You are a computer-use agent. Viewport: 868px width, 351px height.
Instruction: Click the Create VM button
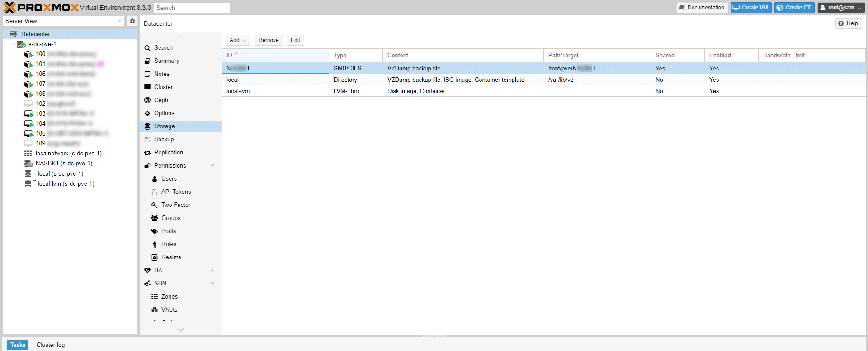coord(751,8)
